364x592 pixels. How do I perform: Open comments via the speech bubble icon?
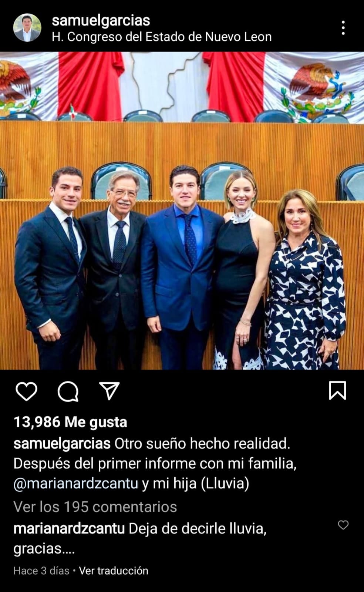tap(68, 391)
